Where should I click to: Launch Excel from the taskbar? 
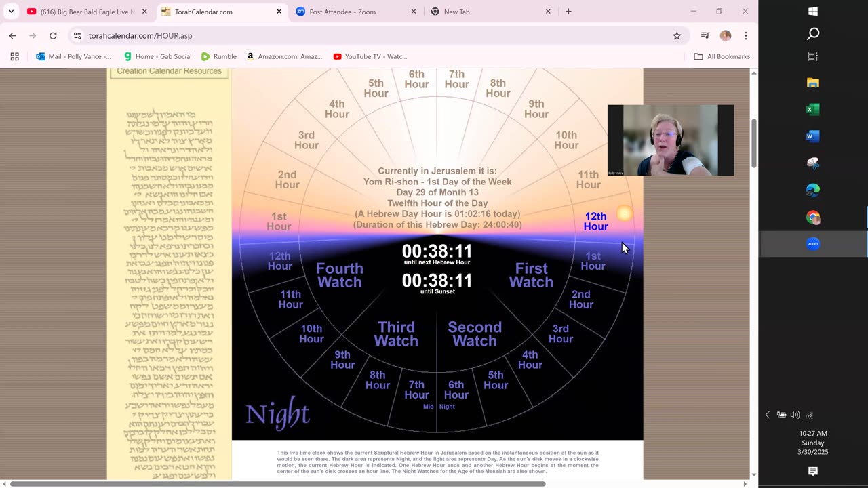[813, 109]
